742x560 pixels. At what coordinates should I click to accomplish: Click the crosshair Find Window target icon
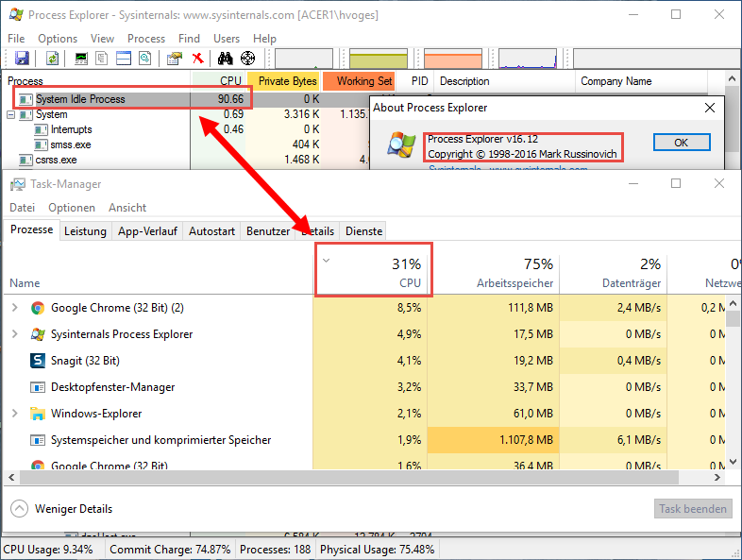click(x=247, y=59)
